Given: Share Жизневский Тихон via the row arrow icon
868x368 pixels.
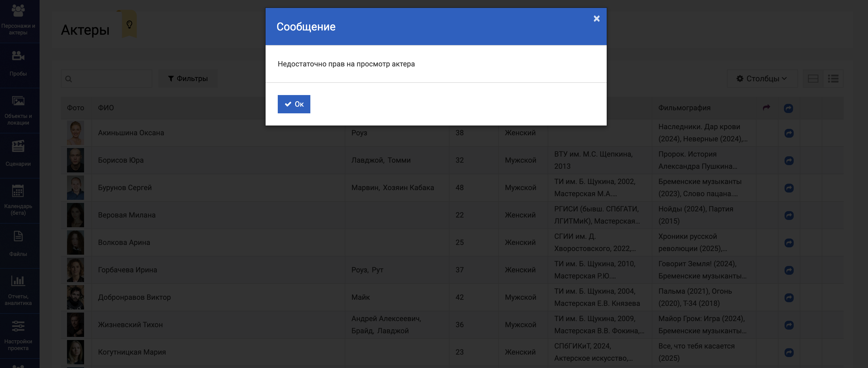Looking at the screenshot, I should [789, 325].
